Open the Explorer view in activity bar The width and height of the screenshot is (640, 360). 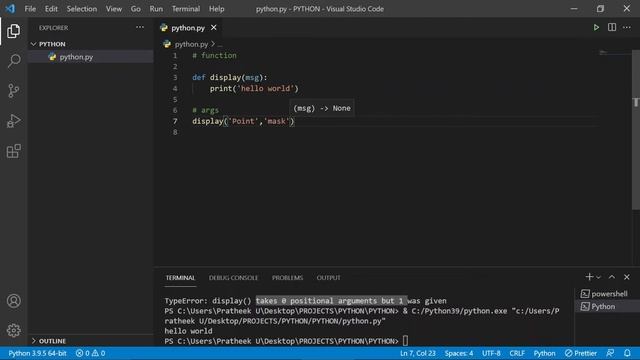point(13,31)
